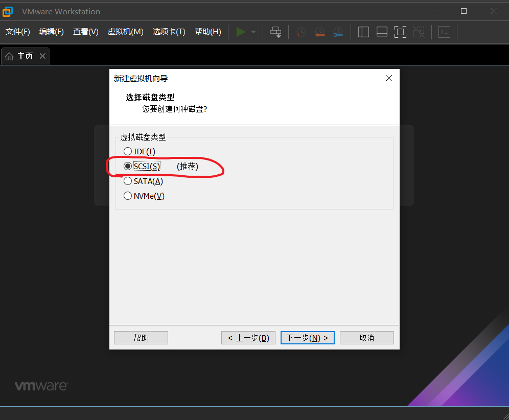
Task: Open the snapshot manager wrench icon
Action: pos(338,32)
